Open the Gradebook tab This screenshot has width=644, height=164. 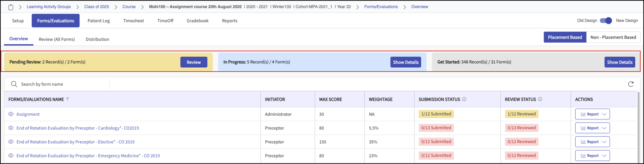point(198,21)
